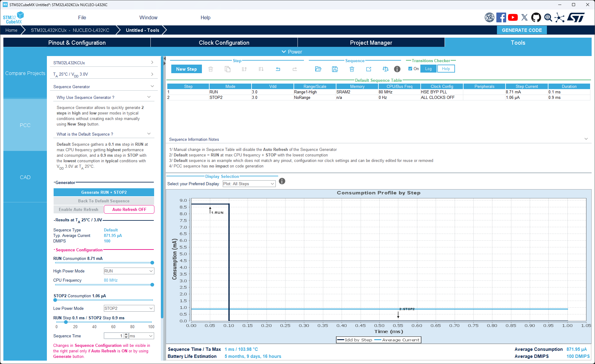Open the YouTube icon

click(513, 17)
